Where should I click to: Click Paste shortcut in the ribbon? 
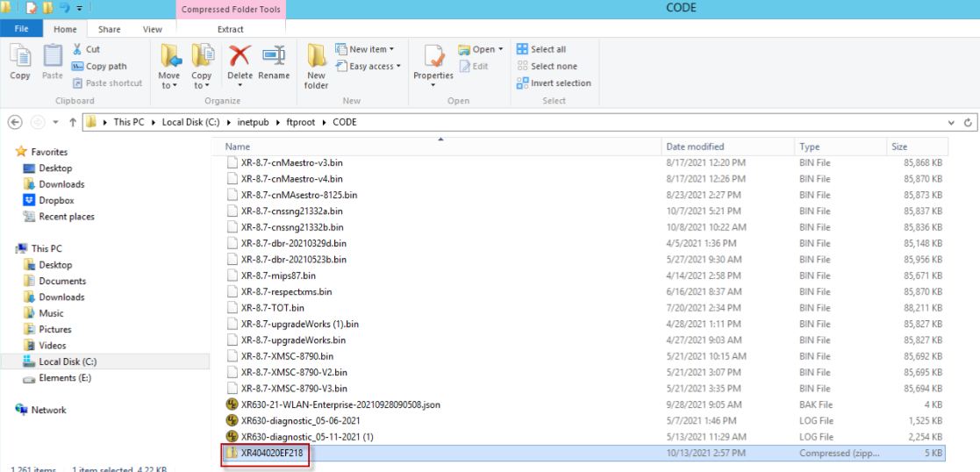[108, 82]
